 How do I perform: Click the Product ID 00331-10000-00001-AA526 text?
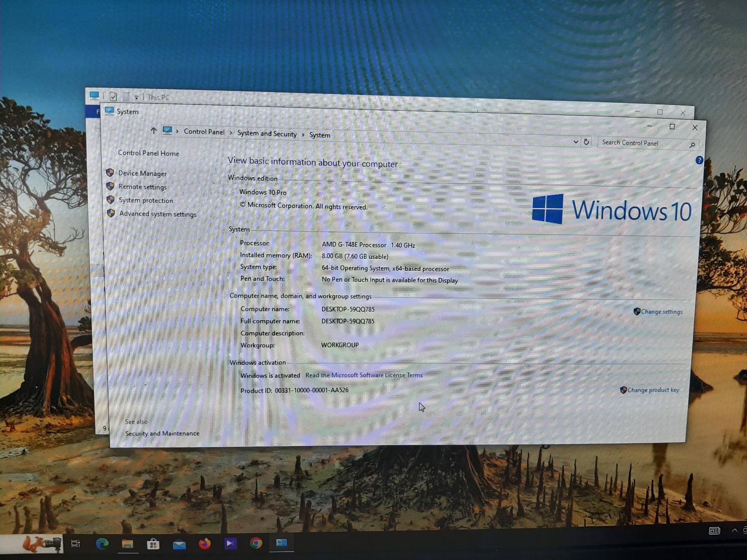pyautogui.click(x=312, y=390)
